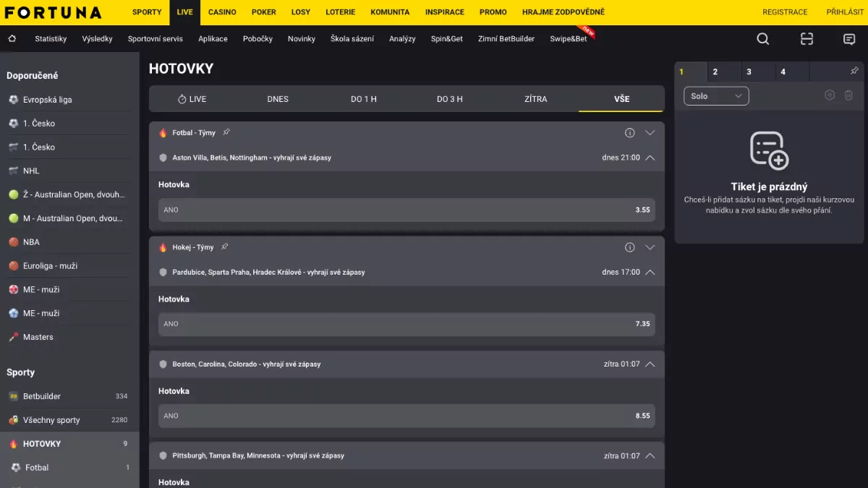Click the ticket scanner icon

[x=807, y=39]
